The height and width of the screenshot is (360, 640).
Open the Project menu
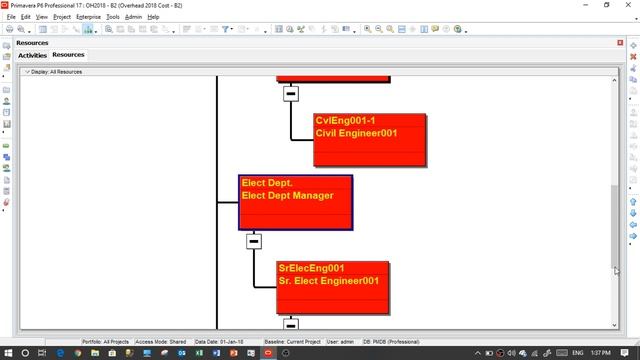[62, 17]
